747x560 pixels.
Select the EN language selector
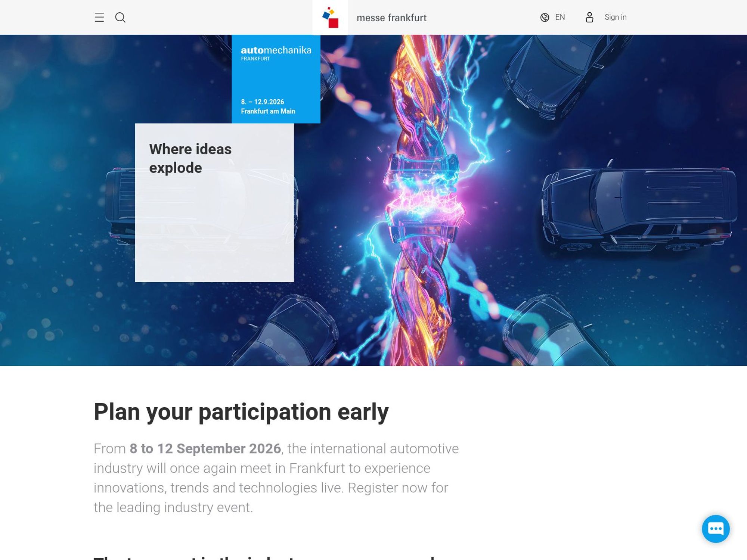pos(560,17)
